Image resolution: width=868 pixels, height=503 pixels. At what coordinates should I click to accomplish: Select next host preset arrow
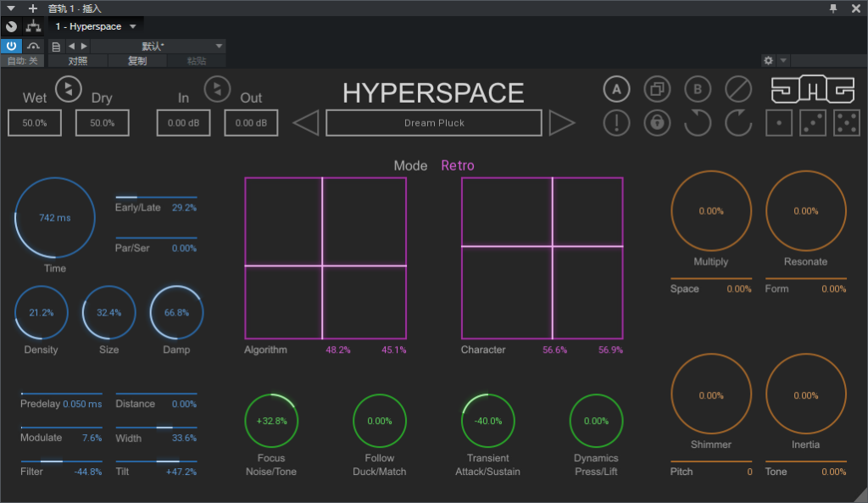point(84,46)
